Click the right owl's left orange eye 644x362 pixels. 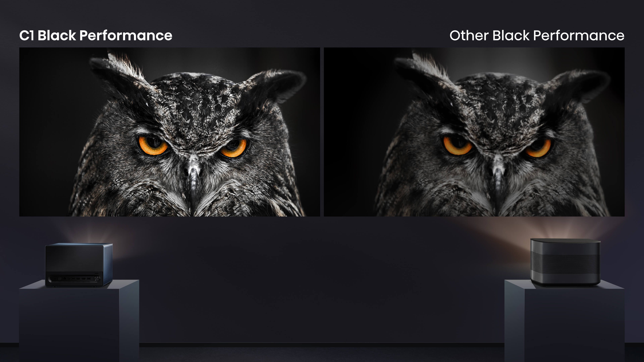click(x=457, y=146)
